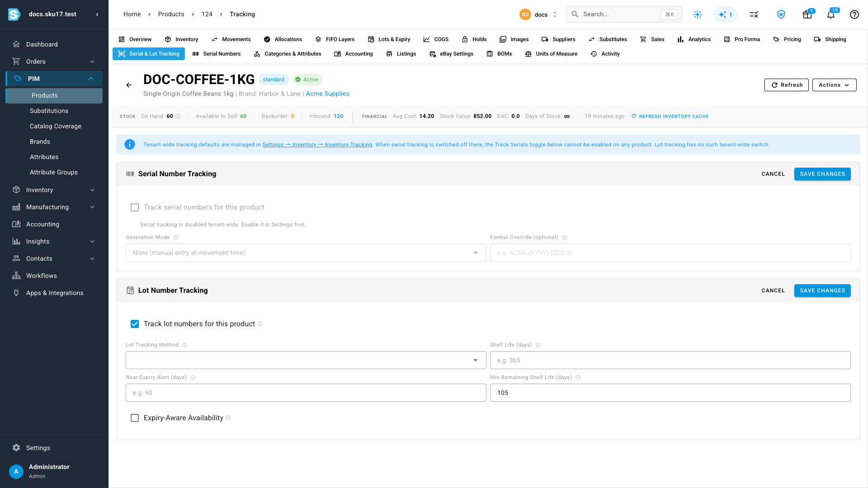Viewport: 868px width, 488px height.
Task: Switch to Serial Numbers tab
Action: tap(217, 54)
